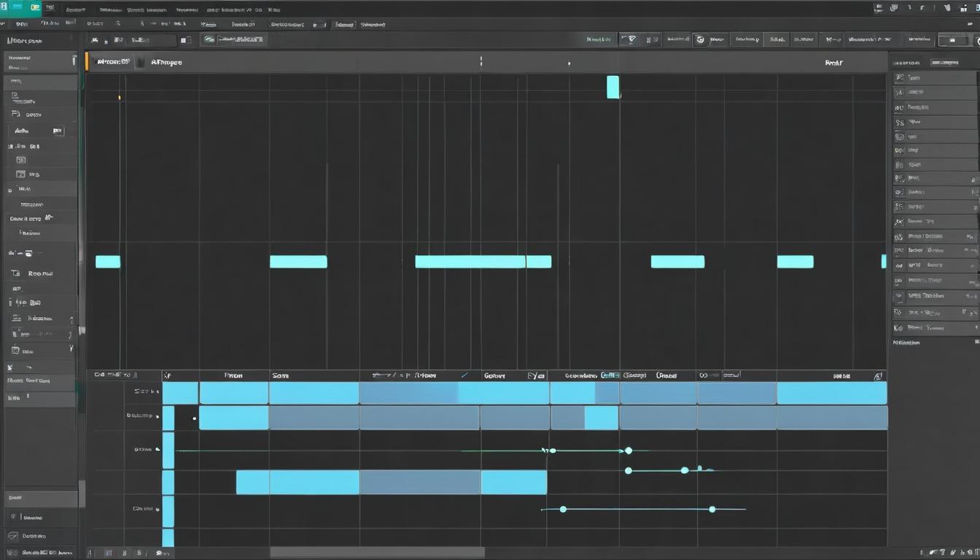Click the orange marker on the piano roll header

point(87,62)
